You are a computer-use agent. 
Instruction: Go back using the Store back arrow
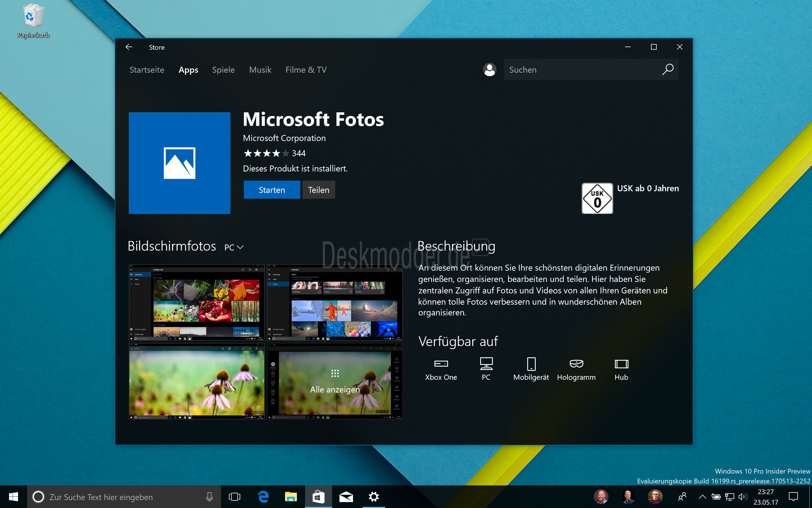point(129,47)
